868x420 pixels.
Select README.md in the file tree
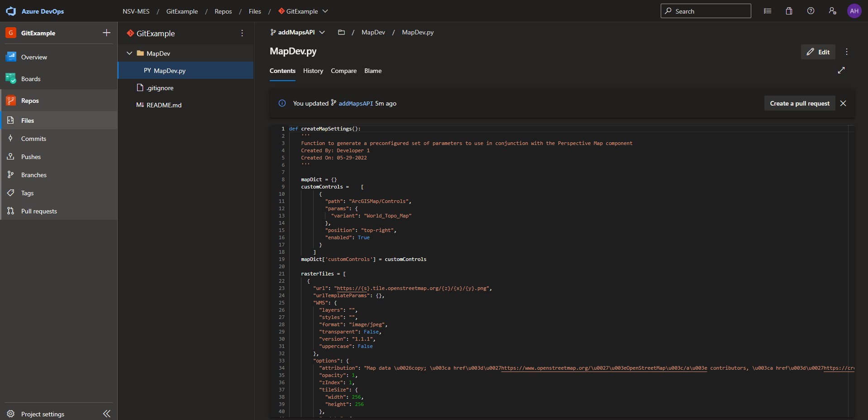pos(186,105)
